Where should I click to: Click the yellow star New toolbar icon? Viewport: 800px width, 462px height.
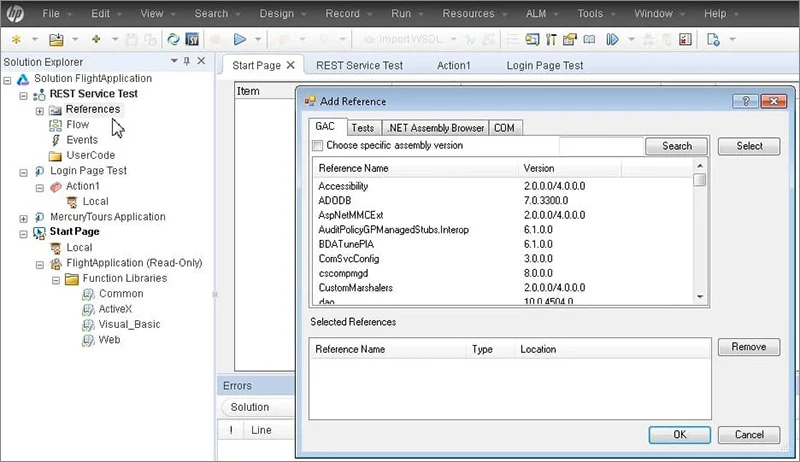pyautogui.click(x=16, y=39)
